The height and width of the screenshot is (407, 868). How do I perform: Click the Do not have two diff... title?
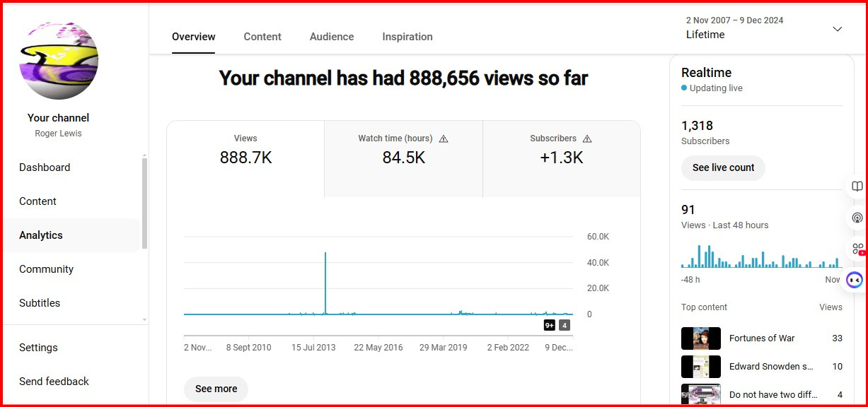tap(773, 395)
